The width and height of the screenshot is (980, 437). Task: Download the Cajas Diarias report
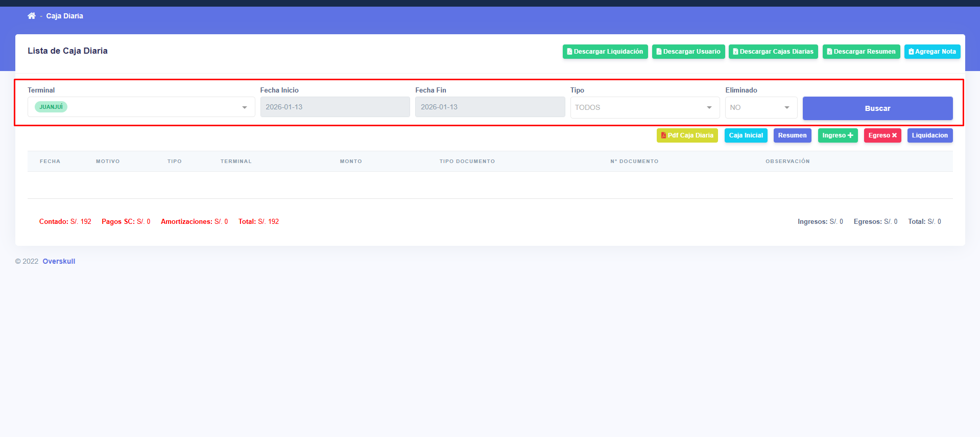773,52
